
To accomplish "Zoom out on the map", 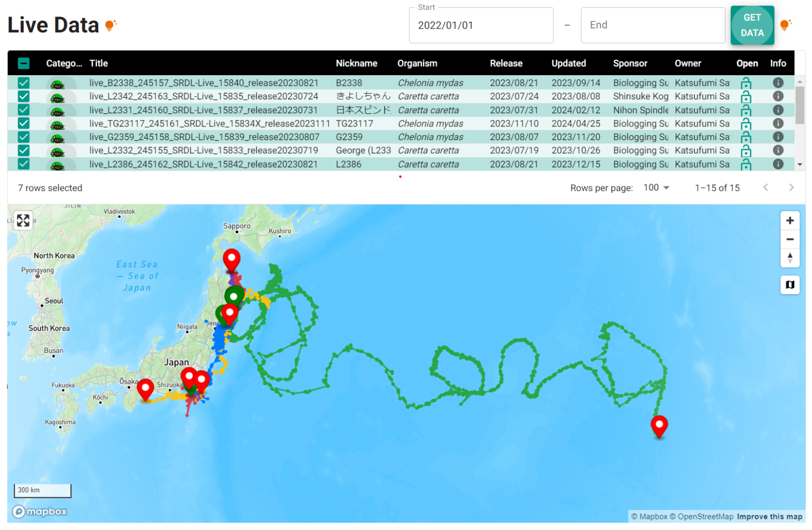I will click(x=790, y=239).
